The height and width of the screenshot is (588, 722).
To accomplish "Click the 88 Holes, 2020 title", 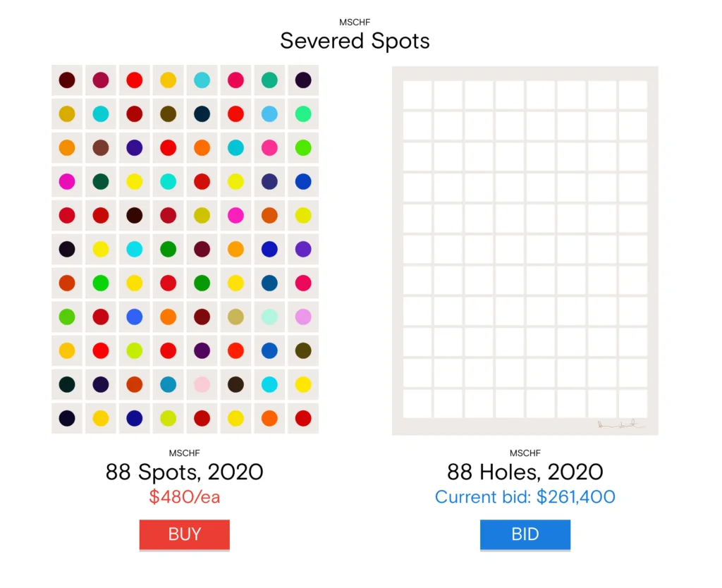I will pos(525,472).
